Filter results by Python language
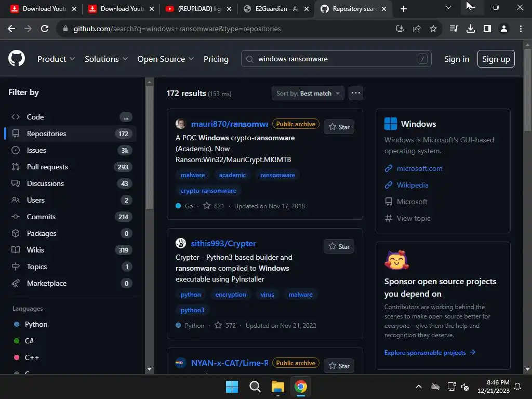532x399 pixels. tap(36, 324)
